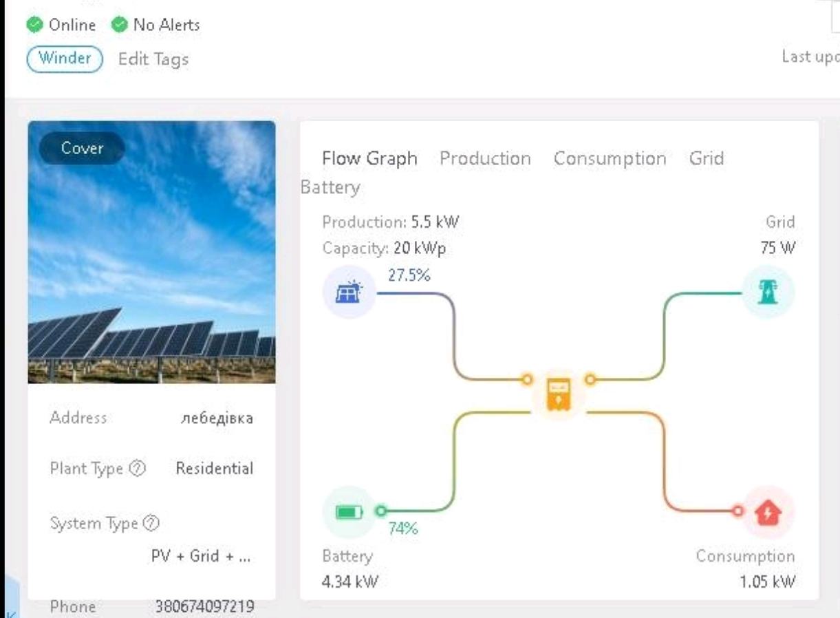The height and width of the screenshot is (618, 840).
Task: Click the phone number 380674097219
Action: 204,607
